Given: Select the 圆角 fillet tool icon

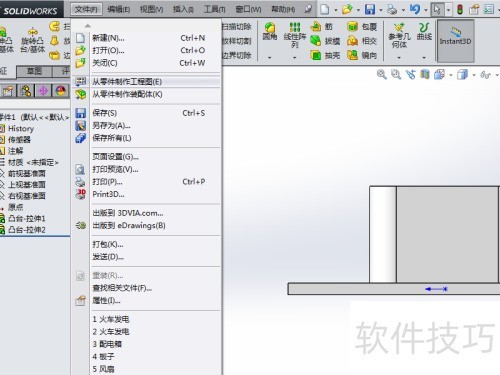Looking at the screenshot, I should click(x=270, y=28).
